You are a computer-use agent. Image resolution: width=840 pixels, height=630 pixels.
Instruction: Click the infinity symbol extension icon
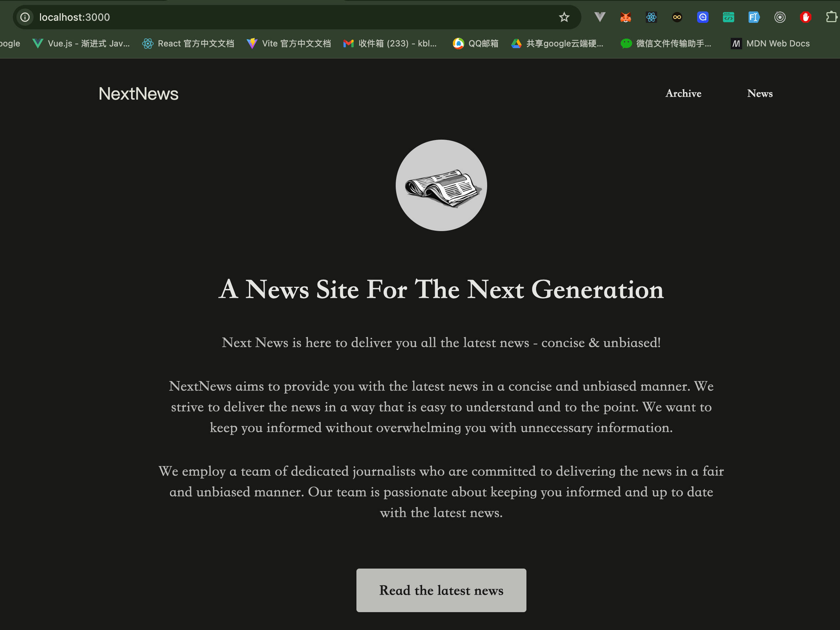pyautogui.click(x=677, y=17)
